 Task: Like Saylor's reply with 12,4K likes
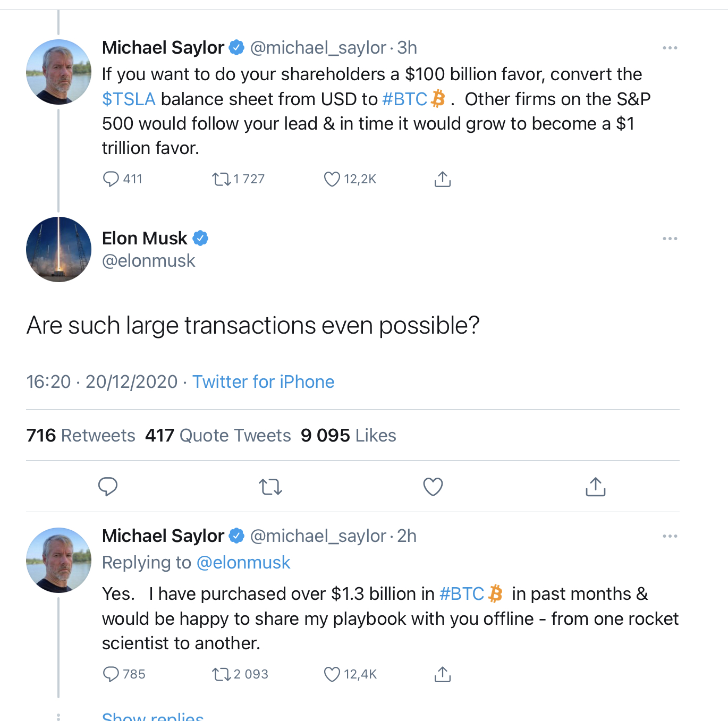tap(332, 674)
